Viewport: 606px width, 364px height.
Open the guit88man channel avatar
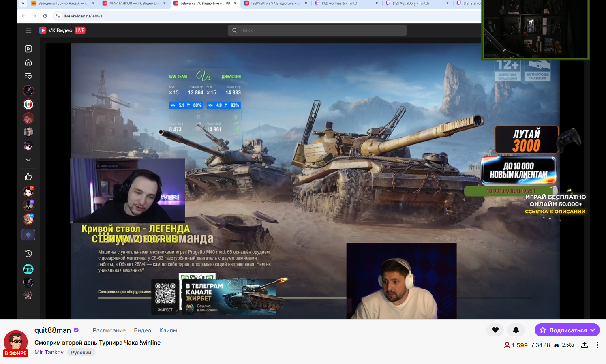coord(16,342)
